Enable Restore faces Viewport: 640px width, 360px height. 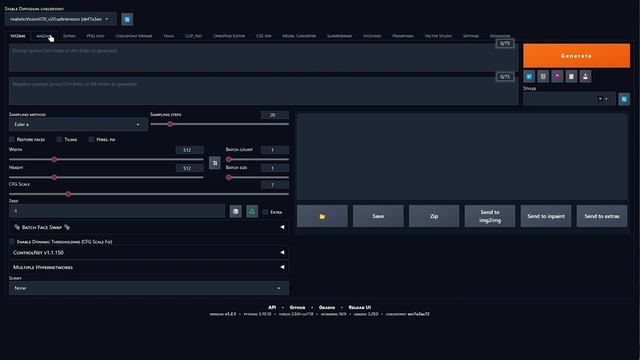pyautogui.click(x=12, y=140)
